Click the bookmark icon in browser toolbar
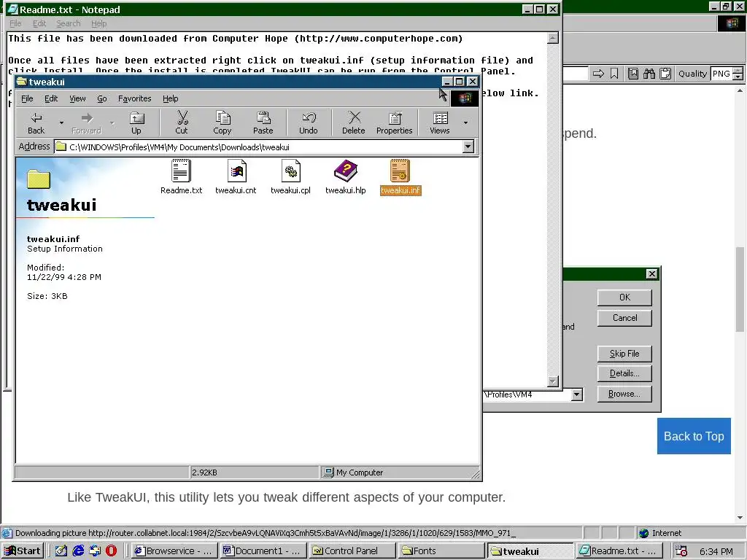The width and height of the screenshot is (747, 560). [614, 74]
